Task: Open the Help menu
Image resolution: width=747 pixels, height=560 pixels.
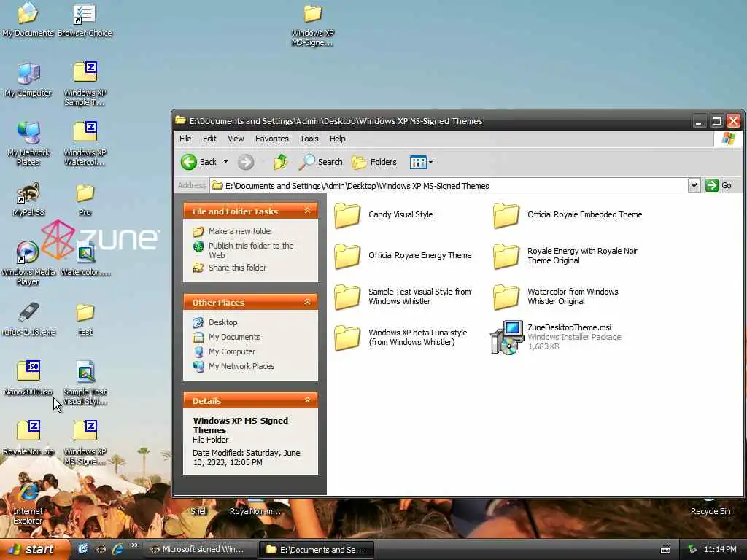Action: [x=337, y=139]
